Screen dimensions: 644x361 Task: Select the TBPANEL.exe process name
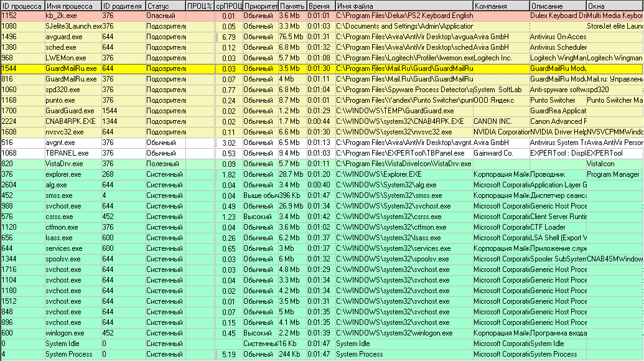(x=67, y=154)
